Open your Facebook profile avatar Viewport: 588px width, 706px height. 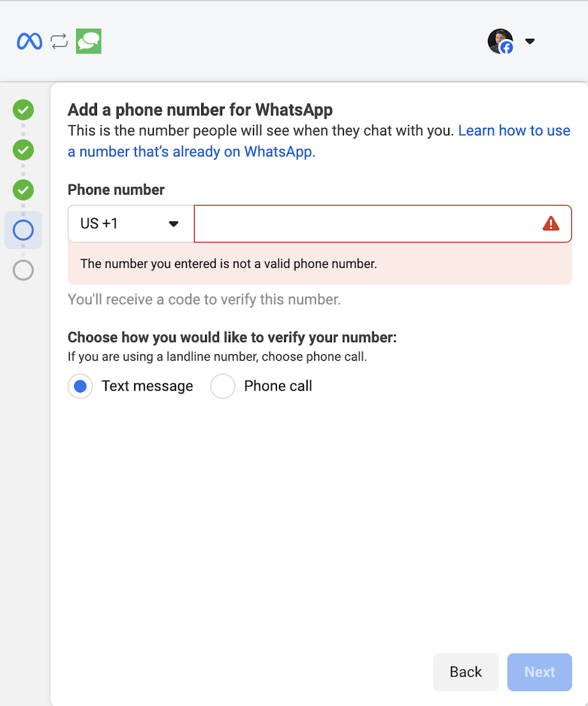tap(501, 40)
